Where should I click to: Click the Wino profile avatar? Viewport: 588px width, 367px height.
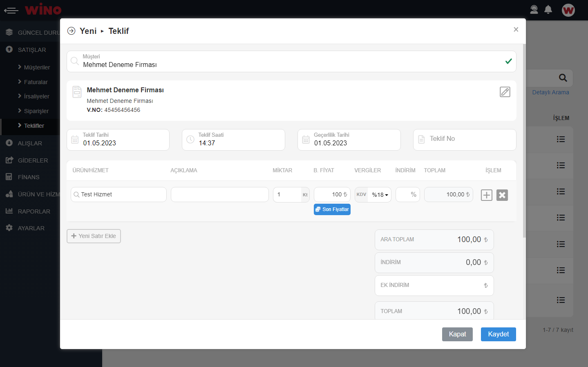(x=568, y=10)
